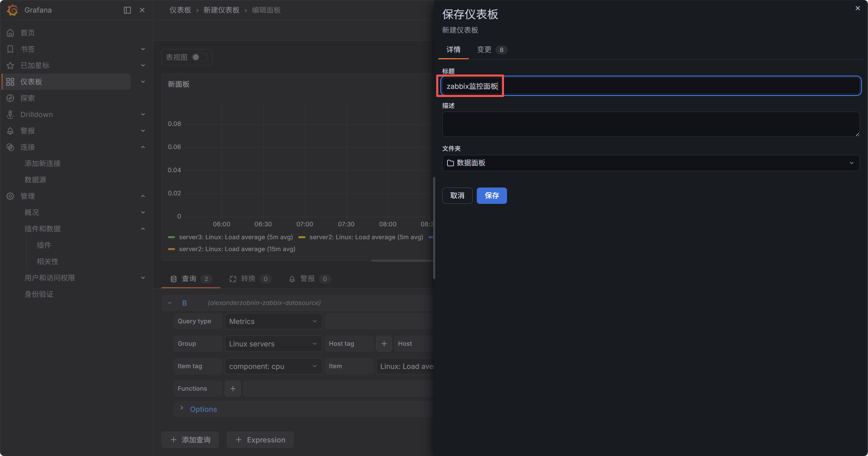Open 添加新连接 in sidebar

43,163
